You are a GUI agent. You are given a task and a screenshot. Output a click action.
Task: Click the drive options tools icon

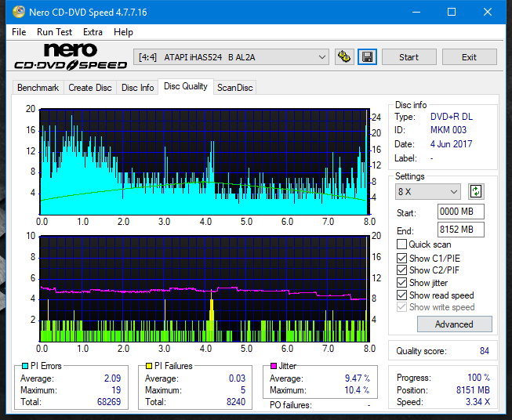[344, 57]
